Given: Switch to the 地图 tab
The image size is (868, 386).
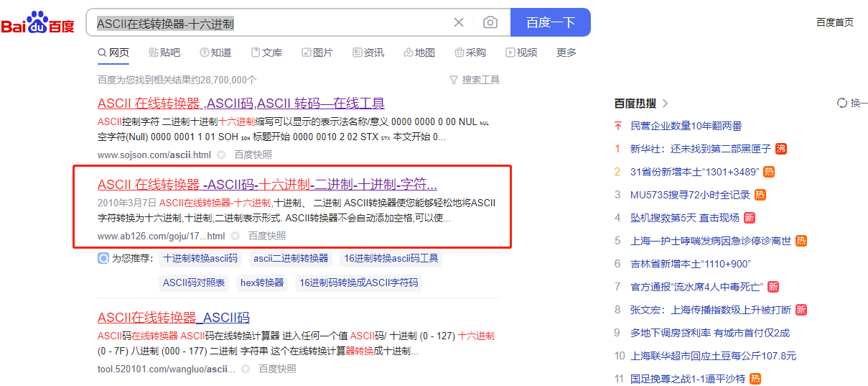Looking at the screenshot, I should point(419,52).
